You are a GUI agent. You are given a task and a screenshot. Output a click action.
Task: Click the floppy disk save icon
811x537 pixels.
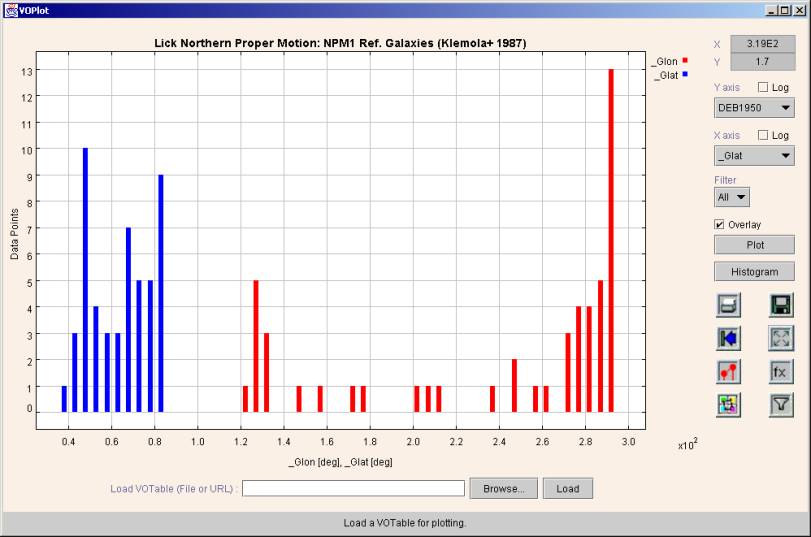tap(781, 305)
